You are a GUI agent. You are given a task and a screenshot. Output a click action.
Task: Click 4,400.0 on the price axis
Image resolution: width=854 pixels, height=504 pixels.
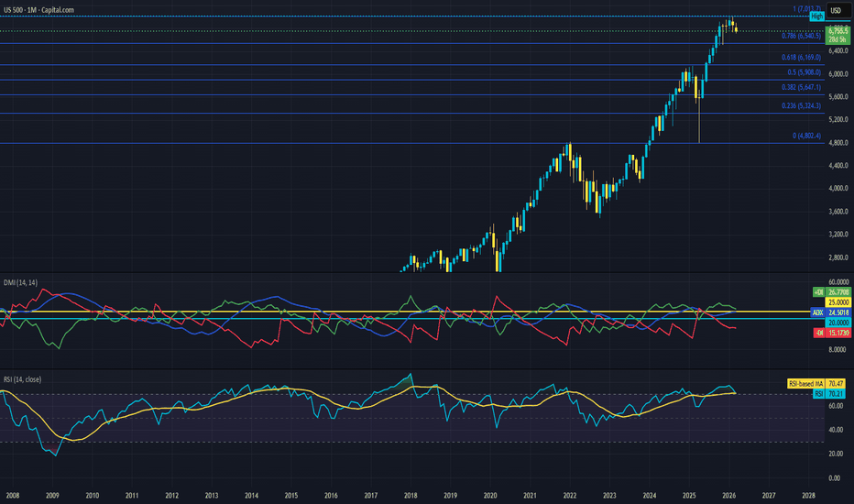838,166
